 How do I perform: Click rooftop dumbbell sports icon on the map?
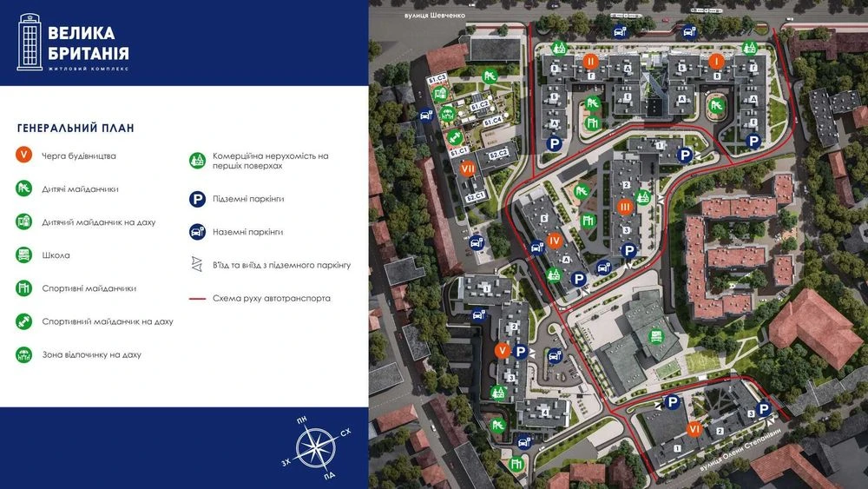tap(455, 136)
